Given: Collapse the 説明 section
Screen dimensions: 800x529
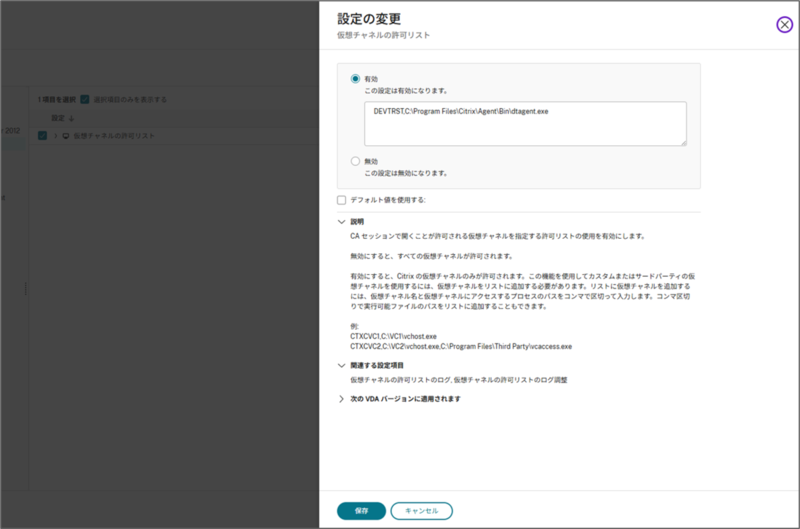Looking at the screenshot, I should point(341,222).
